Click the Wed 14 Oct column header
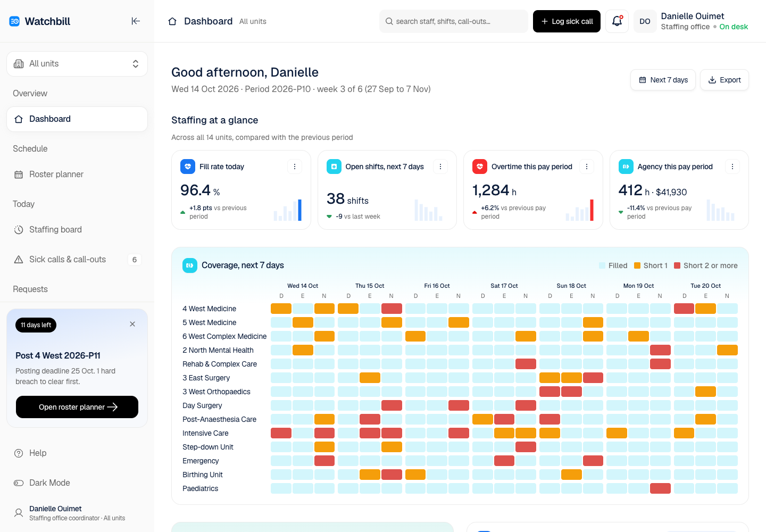The image size is (766, 532). coord(303,286)
